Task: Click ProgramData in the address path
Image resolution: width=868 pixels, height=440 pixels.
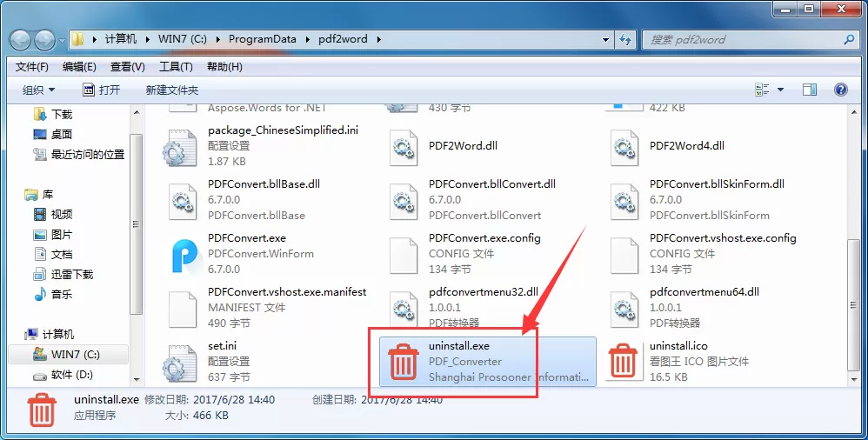Action: pyautogui.click(x=262, y=39)
